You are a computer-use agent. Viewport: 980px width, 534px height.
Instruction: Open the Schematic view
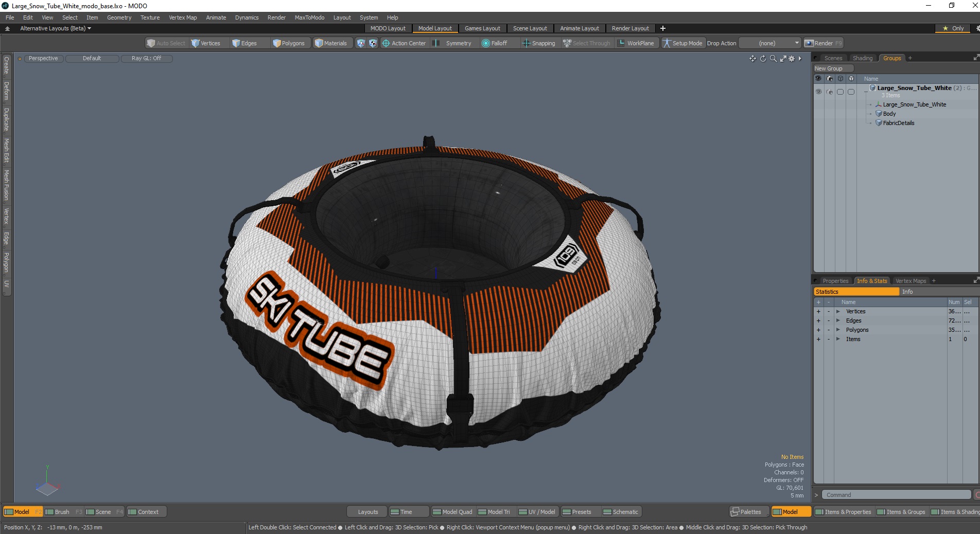click(621, 512)
